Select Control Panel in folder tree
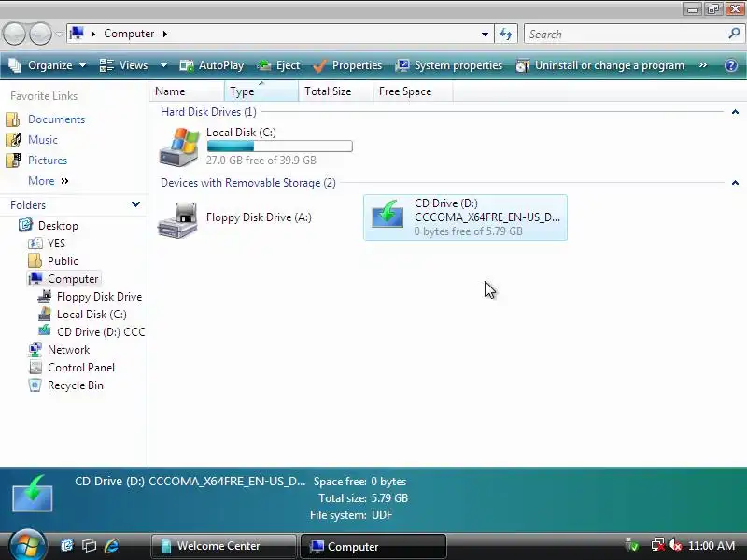The height and width of the screenshot is (560, 747). tap(81, 368)
